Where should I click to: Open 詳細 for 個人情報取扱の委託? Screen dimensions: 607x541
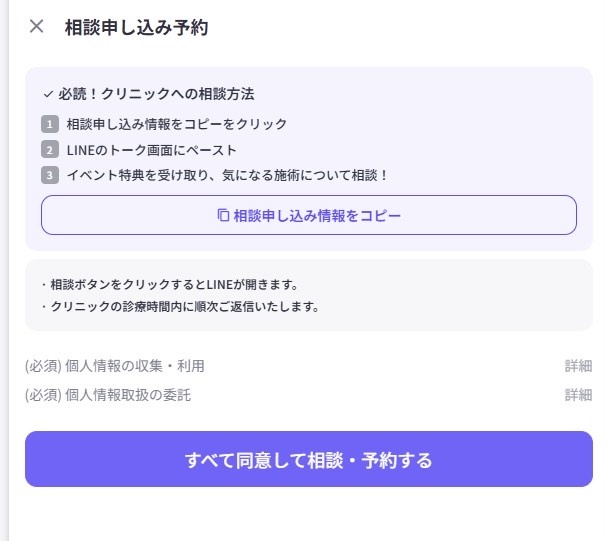[x=578, y=395]
